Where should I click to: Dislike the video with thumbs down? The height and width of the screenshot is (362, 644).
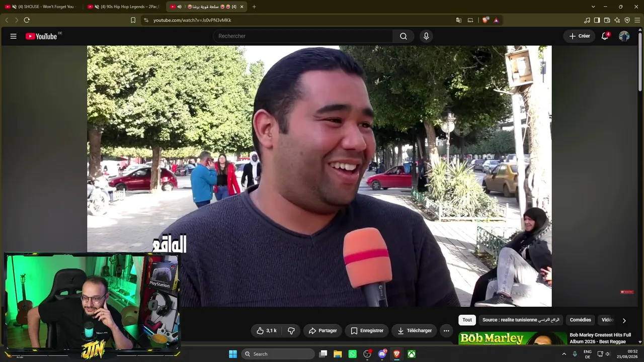coord(291,331)
